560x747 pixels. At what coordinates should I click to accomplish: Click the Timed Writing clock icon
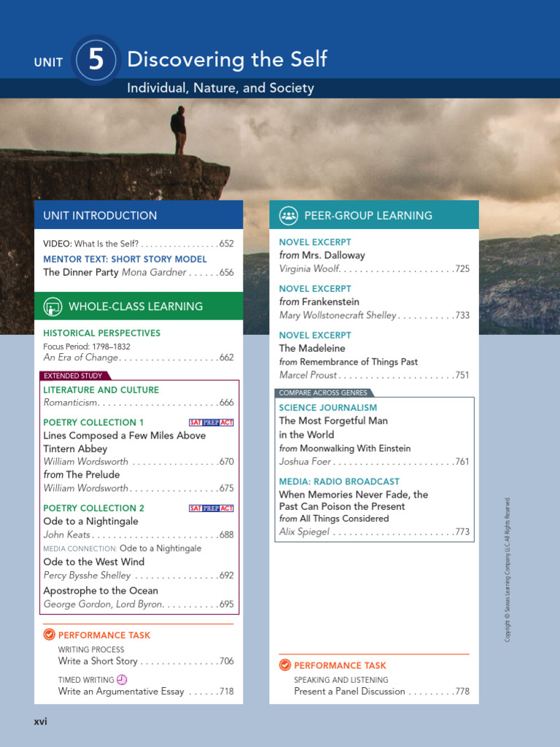click(x=122, y=679)
